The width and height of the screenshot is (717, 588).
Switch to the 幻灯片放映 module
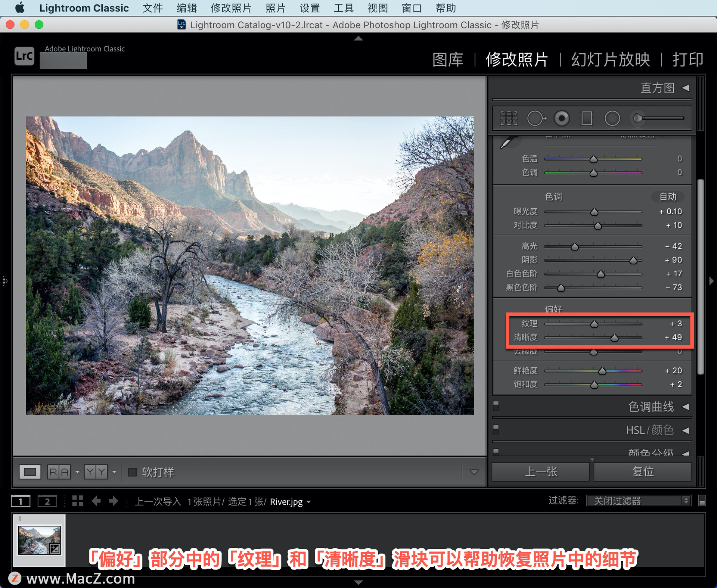click(x=611, y=60)
